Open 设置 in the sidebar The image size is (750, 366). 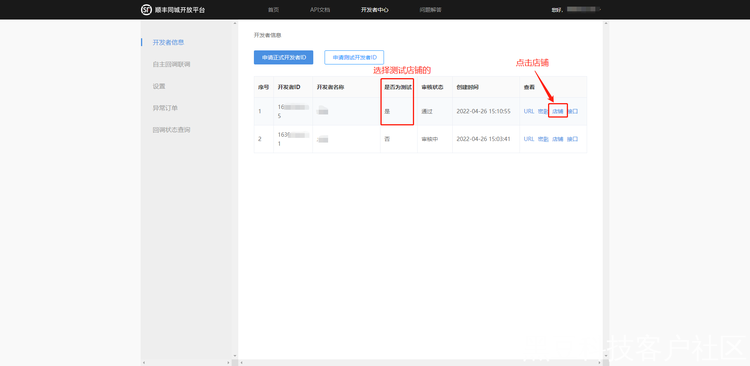click(159, 86)
